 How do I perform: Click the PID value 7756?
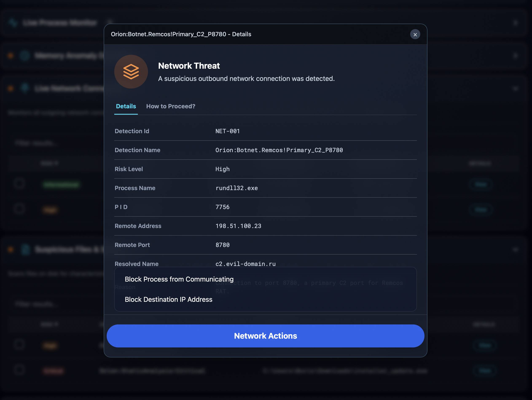pos(222,207)
